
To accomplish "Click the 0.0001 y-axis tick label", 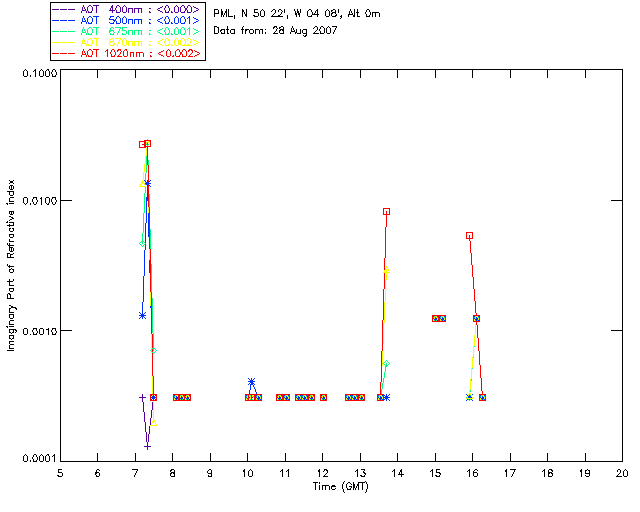I will (x=39, y=459).
